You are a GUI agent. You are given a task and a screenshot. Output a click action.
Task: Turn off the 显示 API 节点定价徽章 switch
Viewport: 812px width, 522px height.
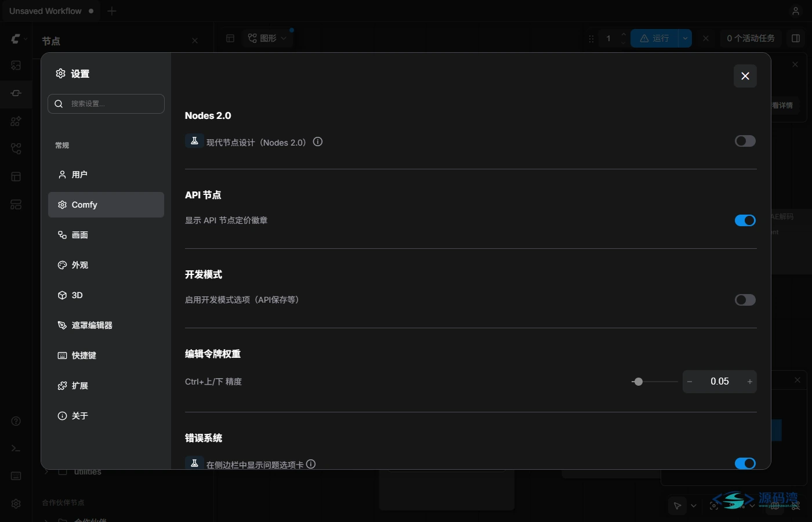tap(745, 220)
